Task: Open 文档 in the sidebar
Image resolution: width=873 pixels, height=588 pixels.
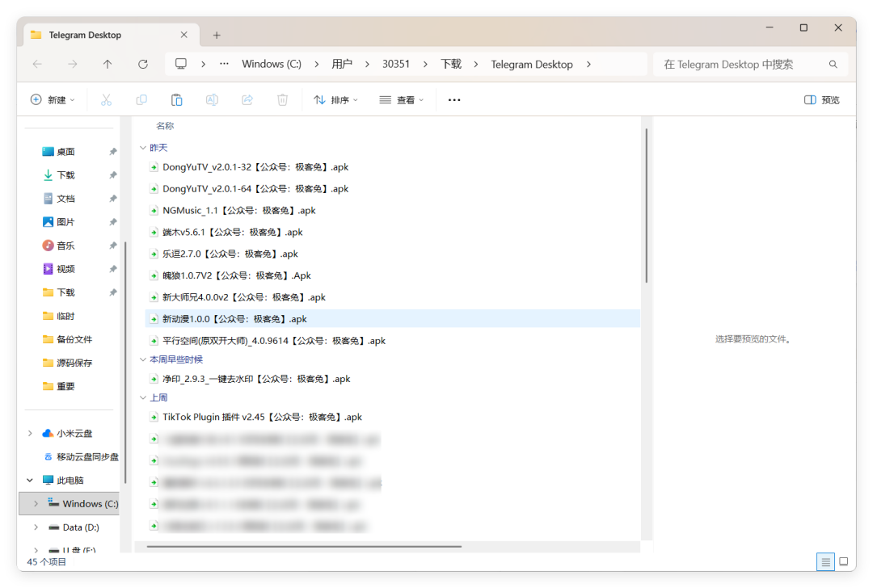Action: pos(65,199)
